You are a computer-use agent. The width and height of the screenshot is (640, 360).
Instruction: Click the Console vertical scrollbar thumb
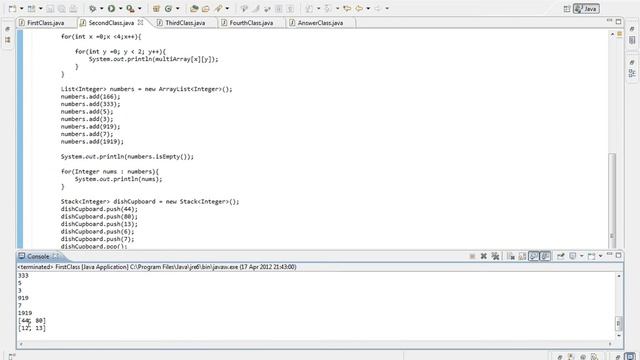[x=619, y=324]
